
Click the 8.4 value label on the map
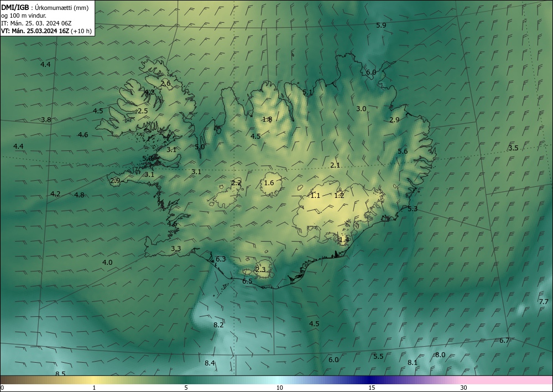[x=210, y=363]
